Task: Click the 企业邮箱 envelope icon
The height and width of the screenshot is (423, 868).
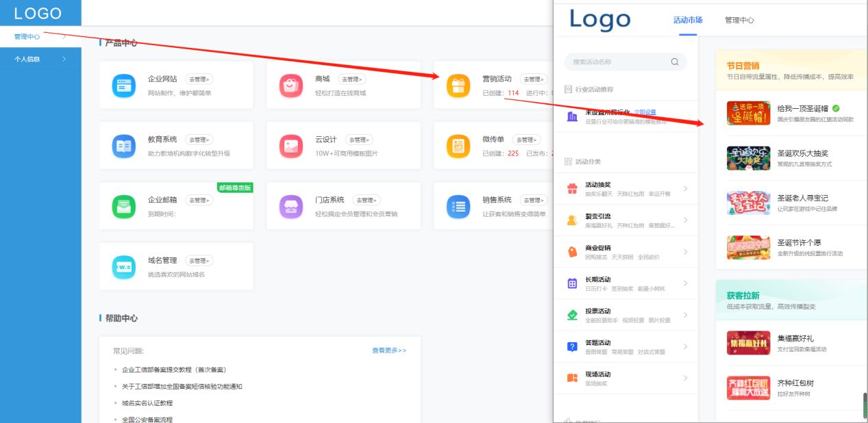Action: 124,207
